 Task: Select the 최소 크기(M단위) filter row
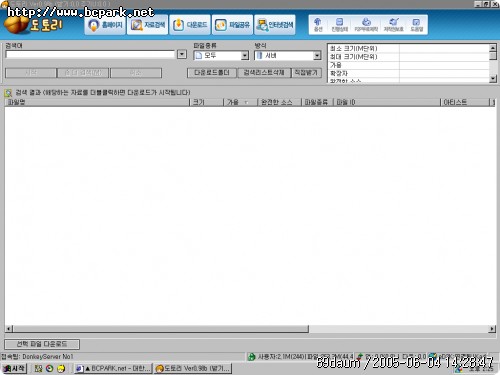[x=408, y=49]
